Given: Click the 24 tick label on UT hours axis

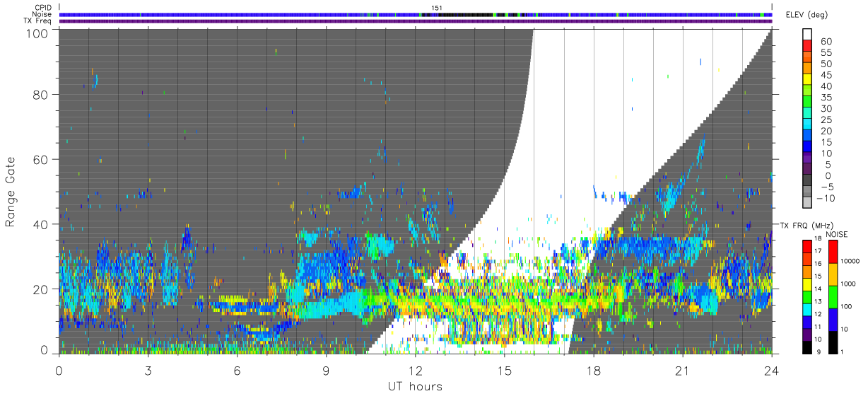Looking at the screenshot, I should pyautogui.click(x=771, y=371).
